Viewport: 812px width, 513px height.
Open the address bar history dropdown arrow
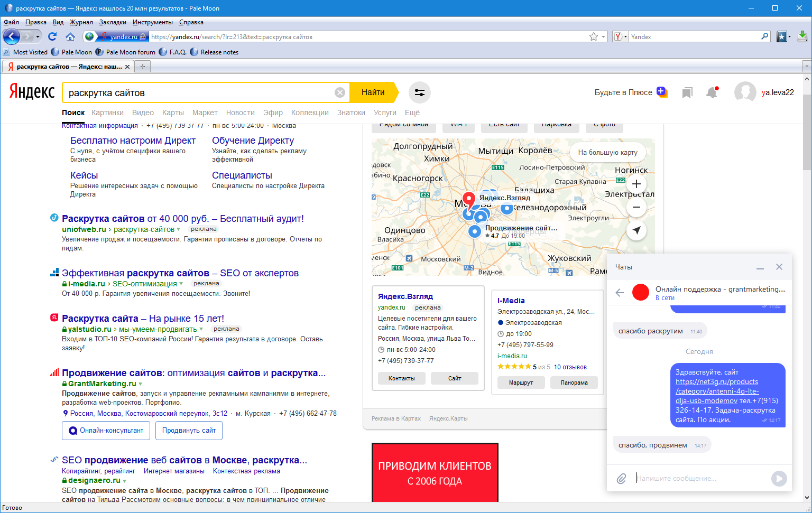[x=603, y=37]
